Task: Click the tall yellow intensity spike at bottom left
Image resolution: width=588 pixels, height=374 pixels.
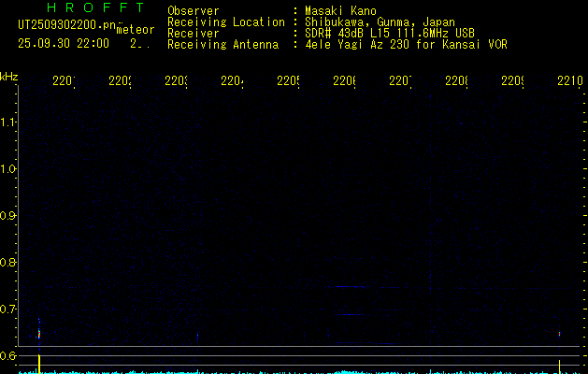Action: pos(39,364)
